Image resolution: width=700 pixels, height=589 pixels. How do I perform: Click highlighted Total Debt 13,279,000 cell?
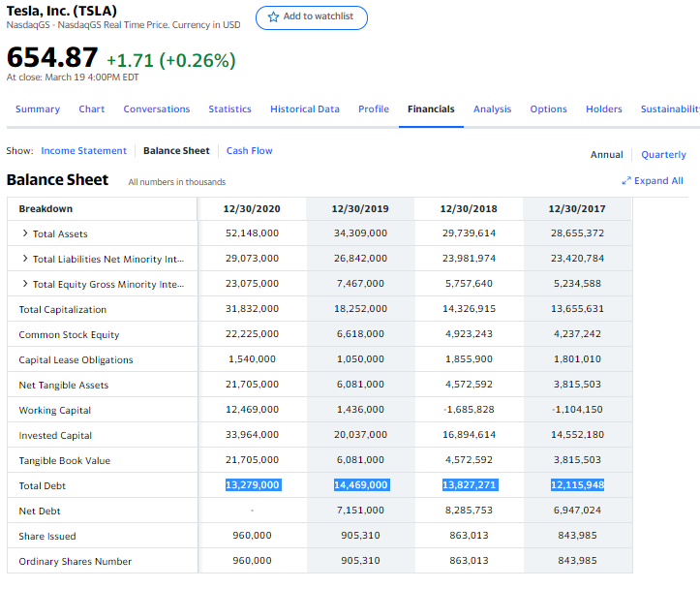pos(252,485)
